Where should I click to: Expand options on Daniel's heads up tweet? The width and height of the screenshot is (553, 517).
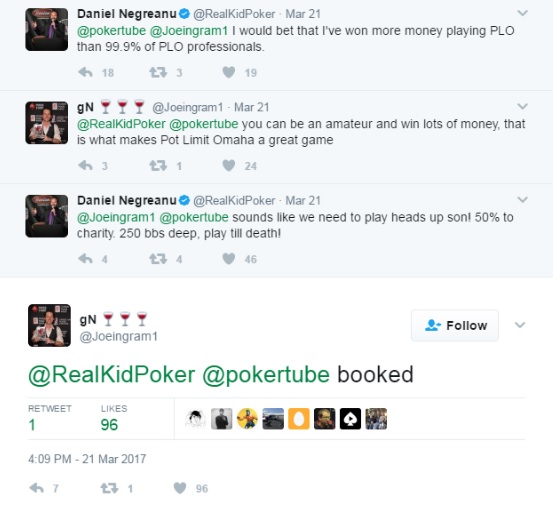coord(522,200)
